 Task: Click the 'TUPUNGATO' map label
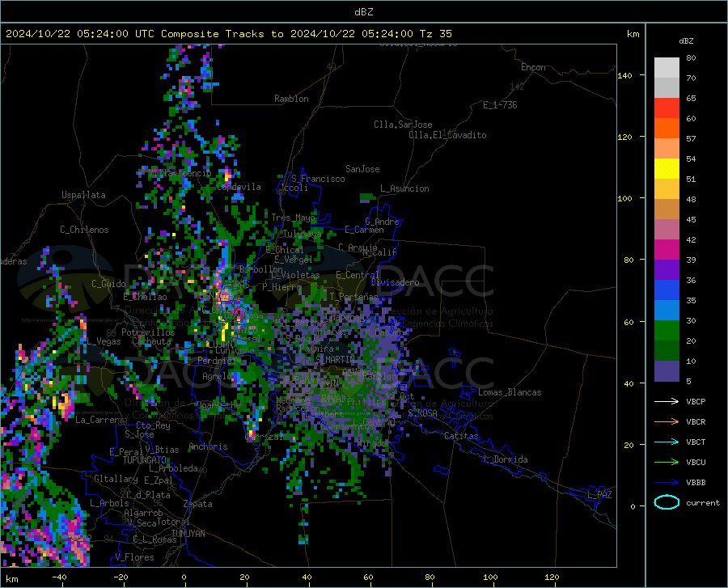(145, 460)
